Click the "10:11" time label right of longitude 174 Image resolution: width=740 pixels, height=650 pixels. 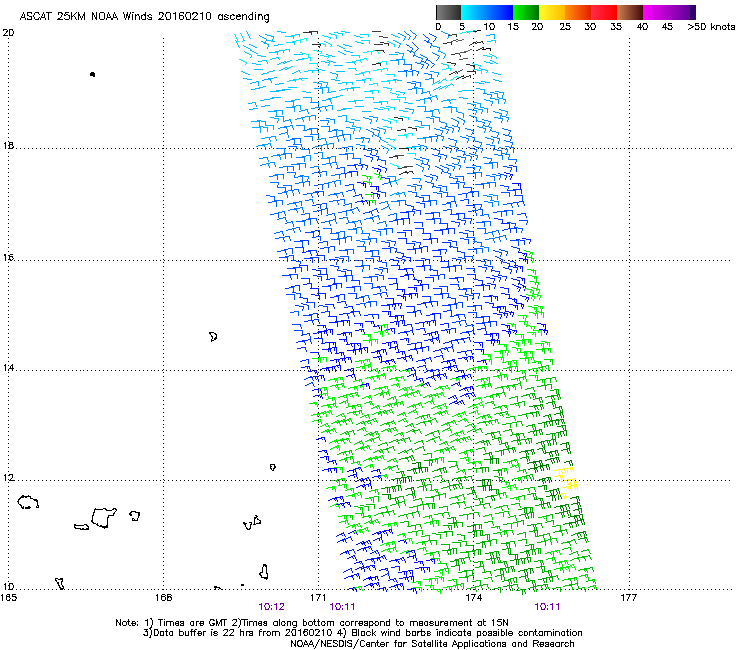[x=547, y=607]
